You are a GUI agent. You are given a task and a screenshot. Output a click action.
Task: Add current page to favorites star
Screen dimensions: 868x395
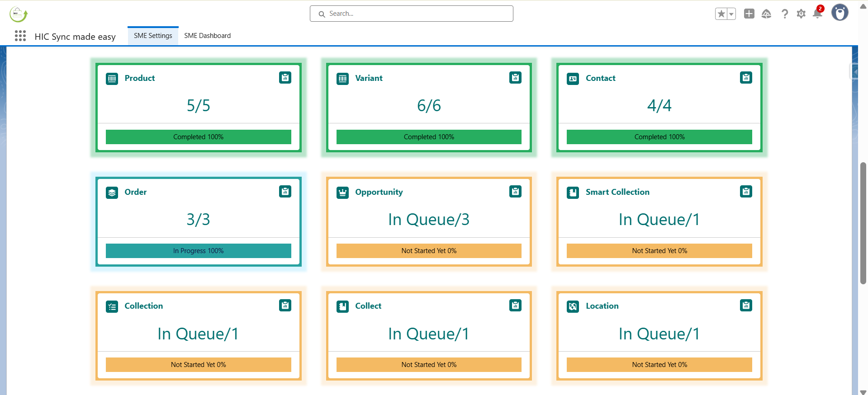(x=721, y=14)
